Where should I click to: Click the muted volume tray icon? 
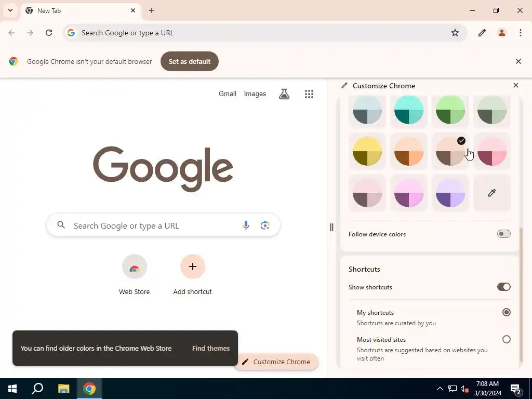[x=464, y=389]
